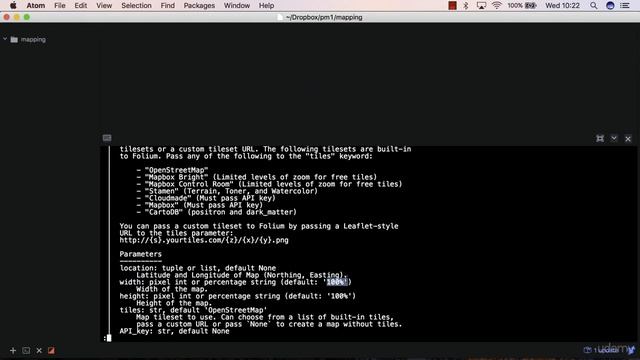Click the 'height: pixel int' parameter line
Screen dimensions: 640x360
point(238,296)
